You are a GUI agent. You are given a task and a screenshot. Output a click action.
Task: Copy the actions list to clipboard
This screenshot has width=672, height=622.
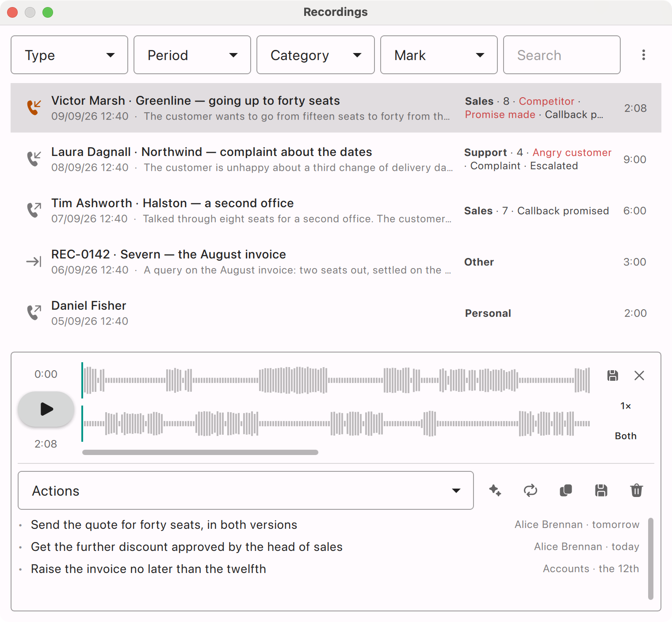[566, 490]
